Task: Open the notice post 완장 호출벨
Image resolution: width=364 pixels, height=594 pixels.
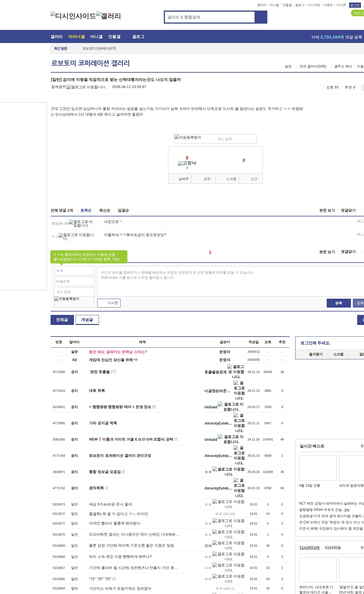Action: 100,372
